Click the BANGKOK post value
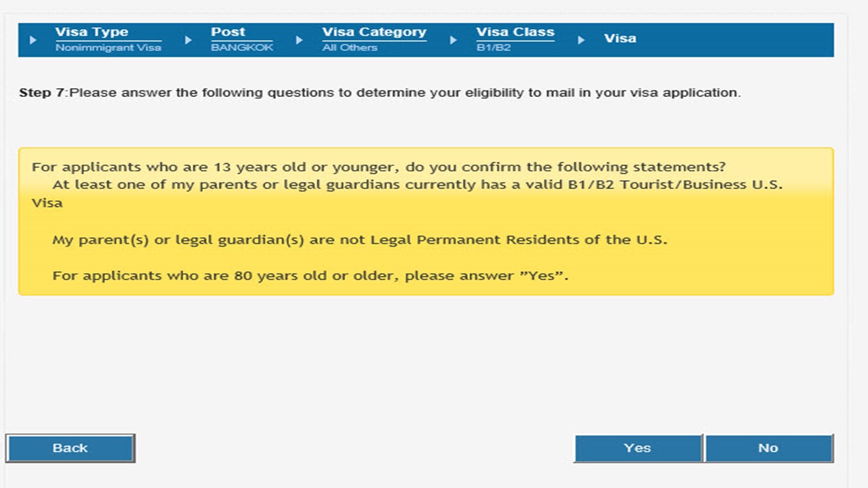The height and width of the screenshot is (488, 868). (x=241, y=48)
